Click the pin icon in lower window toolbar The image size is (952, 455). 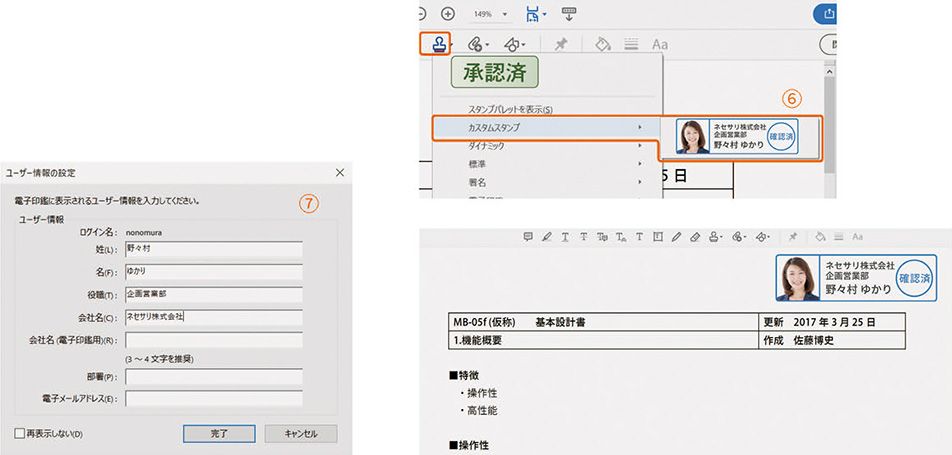click(792, 237)
